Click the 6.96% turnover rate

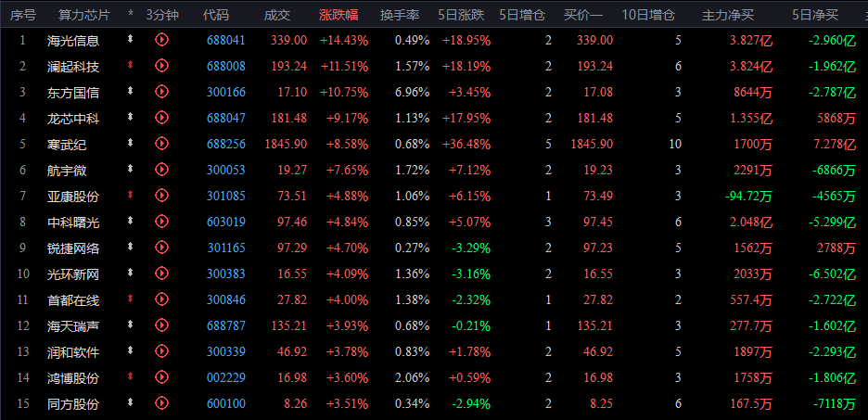pos(413,93)
